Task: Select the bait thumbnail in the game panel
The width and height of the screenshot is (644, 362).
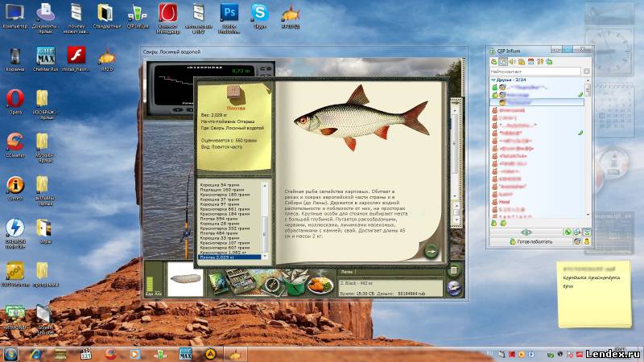Action: pyautogui.click(x=185, y=279)
